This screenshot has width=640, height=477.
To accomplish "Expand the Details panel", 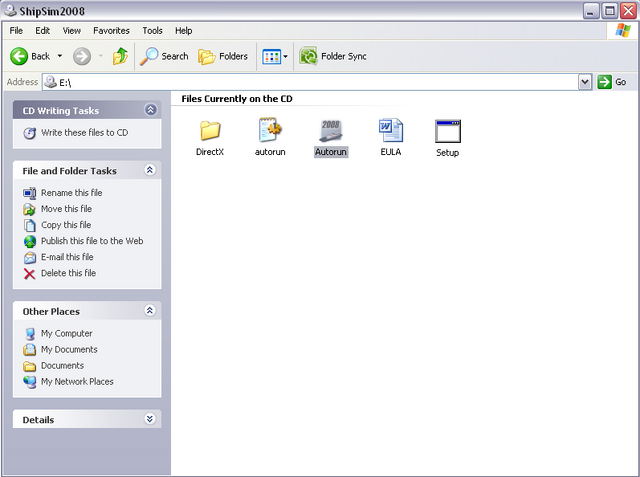I will pos(150,419).
